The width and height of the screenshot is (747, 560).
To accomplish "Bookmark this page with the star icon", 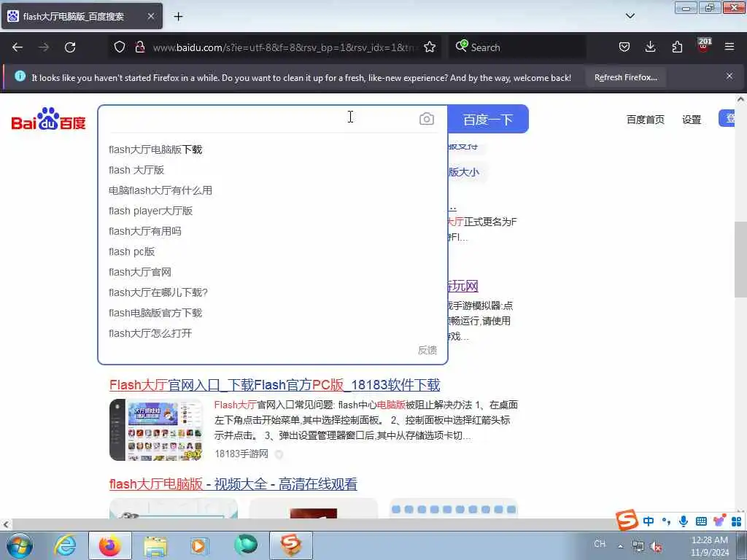I will point(430,47).
